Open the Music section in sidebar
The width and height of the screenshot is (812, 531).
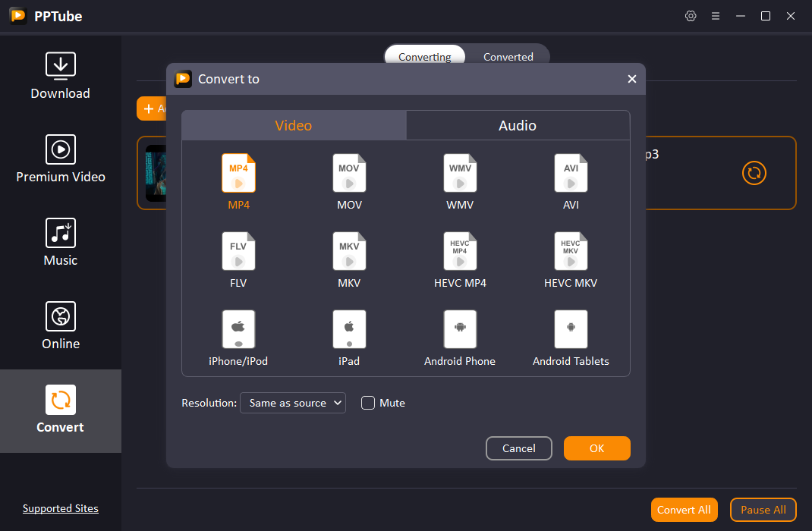(x=61, y=243)
